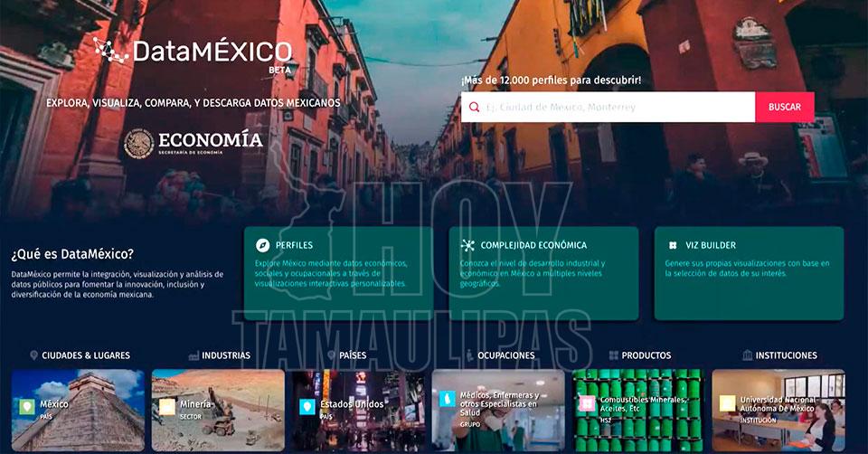Image resolution: width=868 pixels, height=454 pixels.
Task: Open Universidad Nacional Autónoma de México tile
Action: pyautogui.click(x=778, y=410)
